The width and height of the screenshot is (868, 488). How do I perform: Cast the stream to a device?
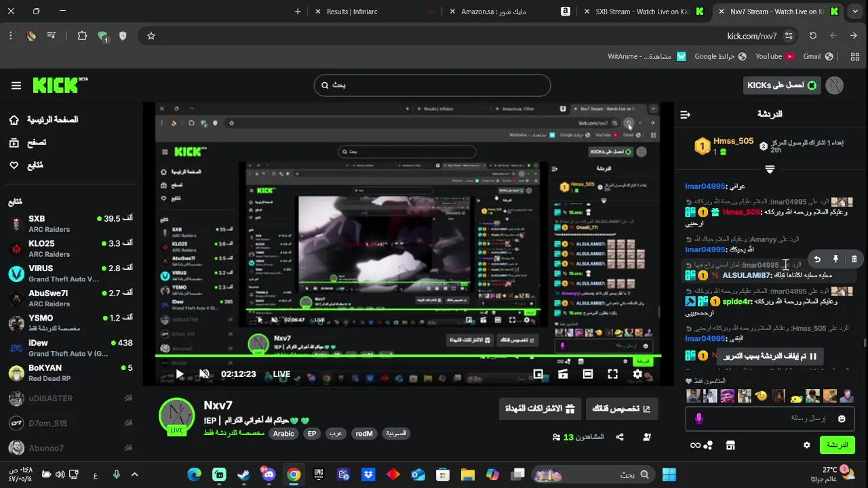(x=563, y=374)
